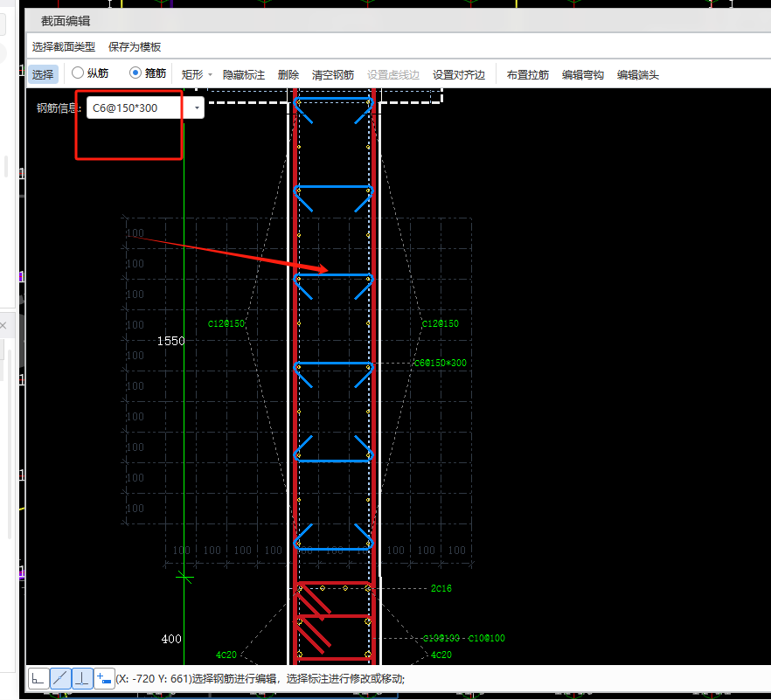Open the 矩形 shape dropdown
Screen dimensions: 771x700
coord(196,75)
